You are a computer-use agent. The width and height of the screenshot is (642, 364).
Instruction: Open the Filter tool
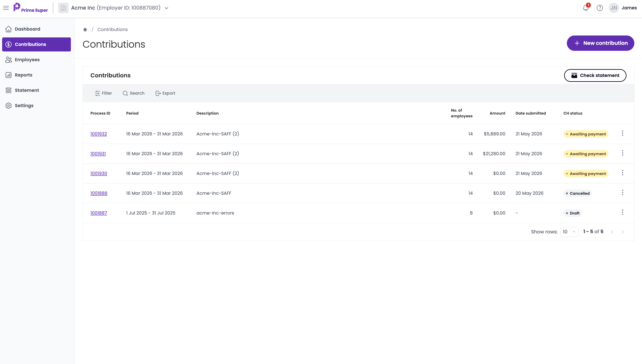(x=103, y=93)
